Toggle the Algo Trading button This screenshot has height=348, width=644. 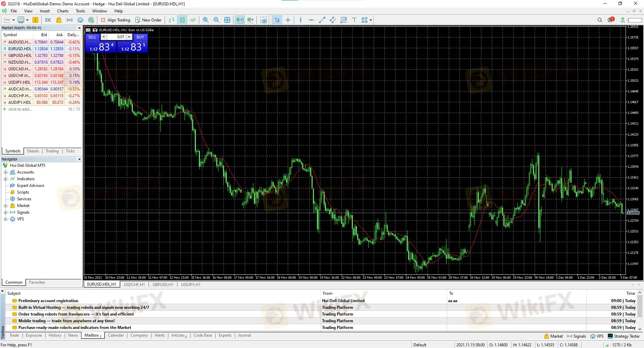(116, 20)
